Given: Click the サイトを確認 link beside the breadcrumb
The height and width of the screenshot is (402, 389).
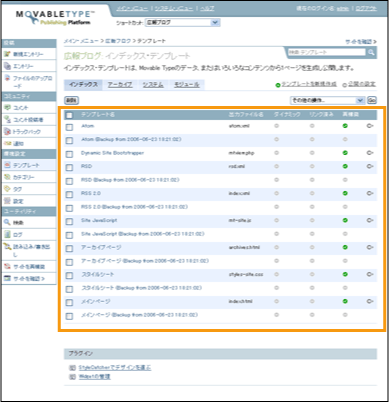Looking at the screenshot, I should 361,42.
